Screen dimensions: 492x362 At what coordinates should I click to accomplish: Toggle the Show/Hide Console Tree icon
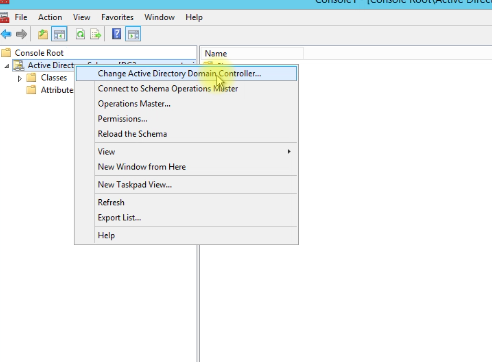(59, 34)
